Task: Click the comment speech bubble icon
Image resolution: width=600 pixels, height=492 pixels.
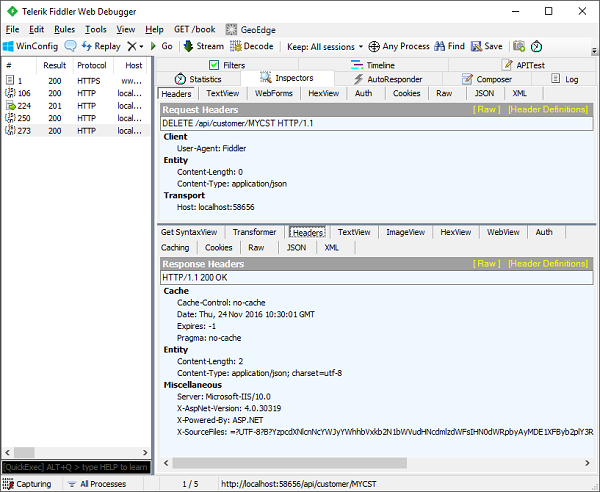Action: (70, 46)
